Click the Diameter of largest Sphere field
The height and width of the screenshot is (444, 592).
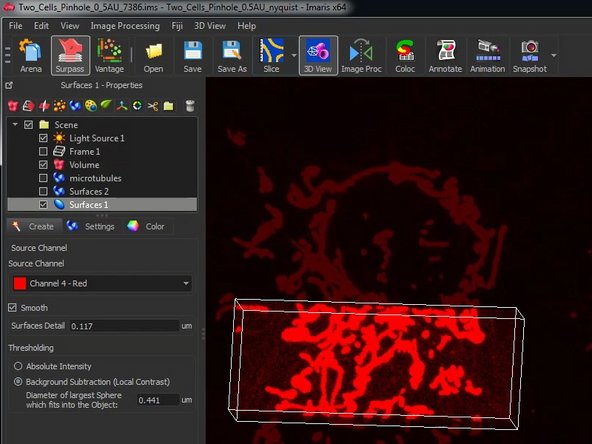[x=158, y=400]
